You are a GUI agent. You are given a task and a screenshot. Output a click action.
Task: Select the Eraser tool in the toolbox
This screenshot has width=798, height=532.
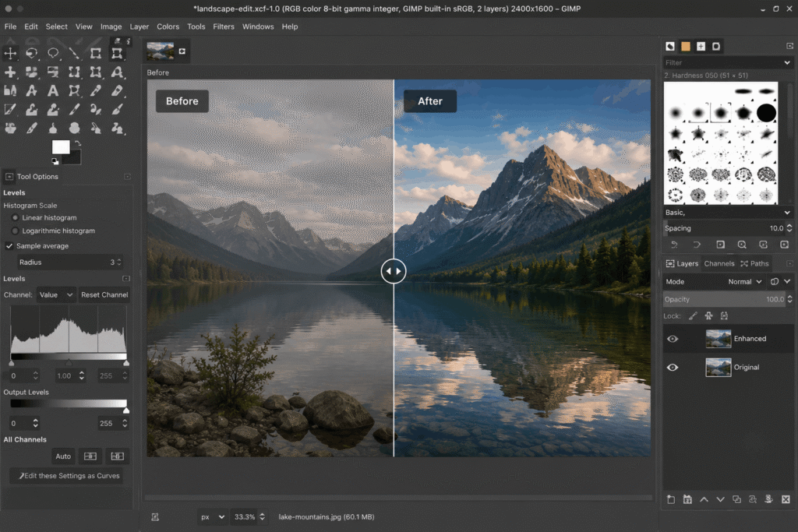click(x=117, y=91)
